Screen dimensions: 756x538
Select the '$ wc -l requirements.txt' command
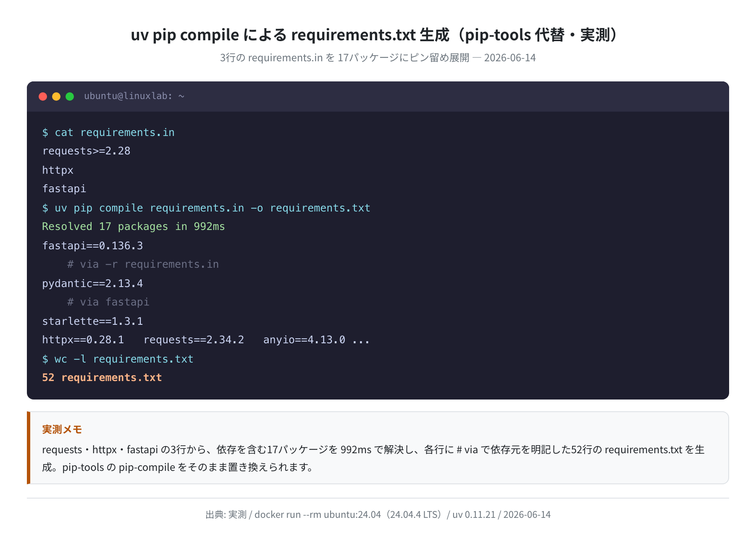pos(118,359)
